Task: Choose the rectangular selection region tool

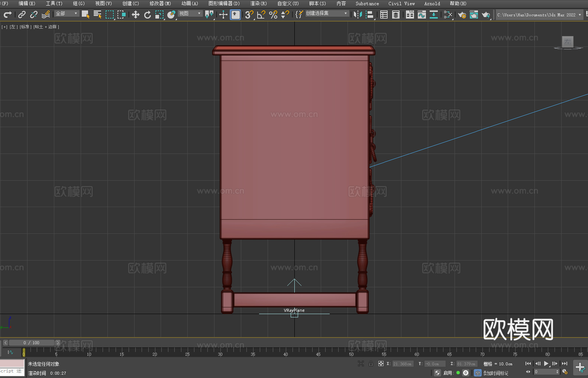Action: (110, 14)
